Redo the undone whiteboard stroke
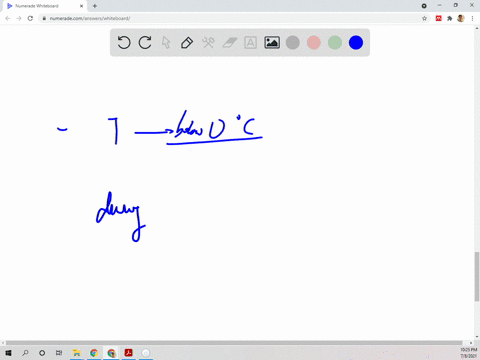 [145, 43]
